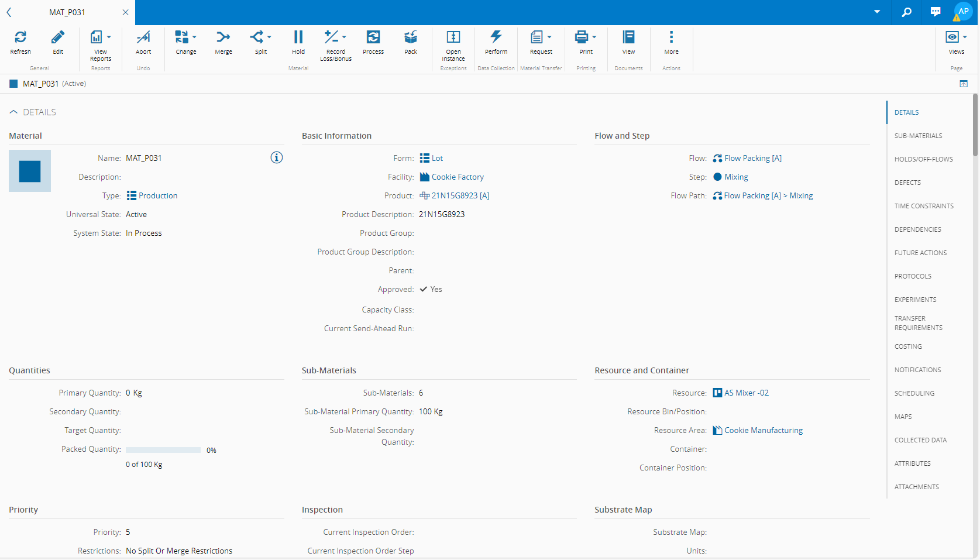The width and height of the screenshot is (980, 560).
Task: Expand the Split dropdown arrow
Action: (x=269, y=37)
